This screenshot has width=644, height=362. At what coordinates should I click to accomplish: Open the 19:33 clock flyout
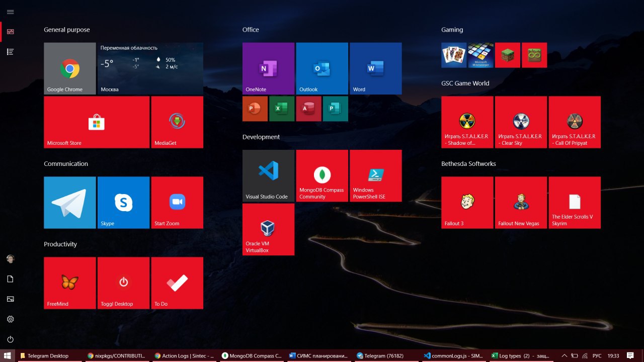(613, 355)
